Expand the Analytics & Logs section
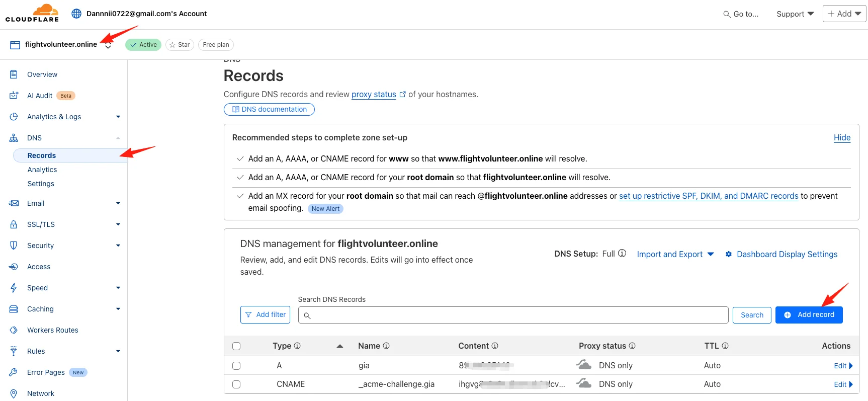Viewport: 868px width, 401px height. point(118,117)
